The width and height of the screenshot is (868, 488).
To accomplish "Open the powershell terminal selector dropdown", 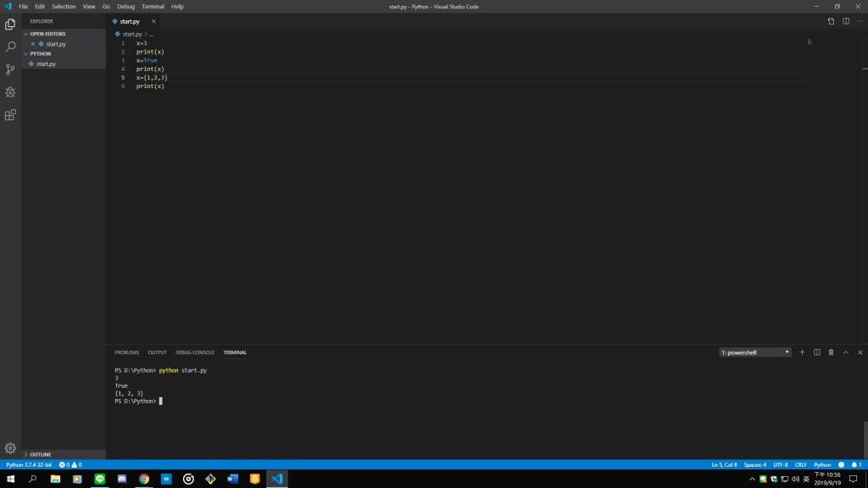I will pos(755,352).
